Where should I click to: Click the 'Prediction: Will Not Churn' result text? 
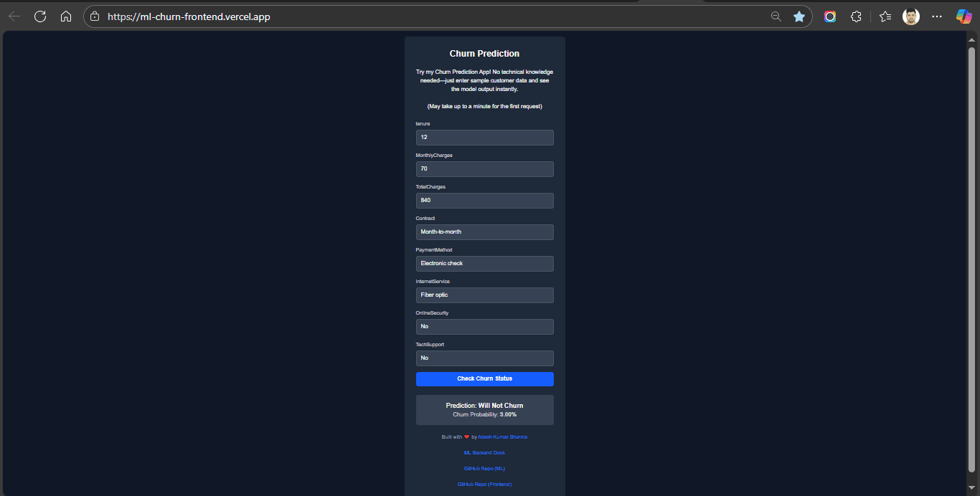(485, 406)
